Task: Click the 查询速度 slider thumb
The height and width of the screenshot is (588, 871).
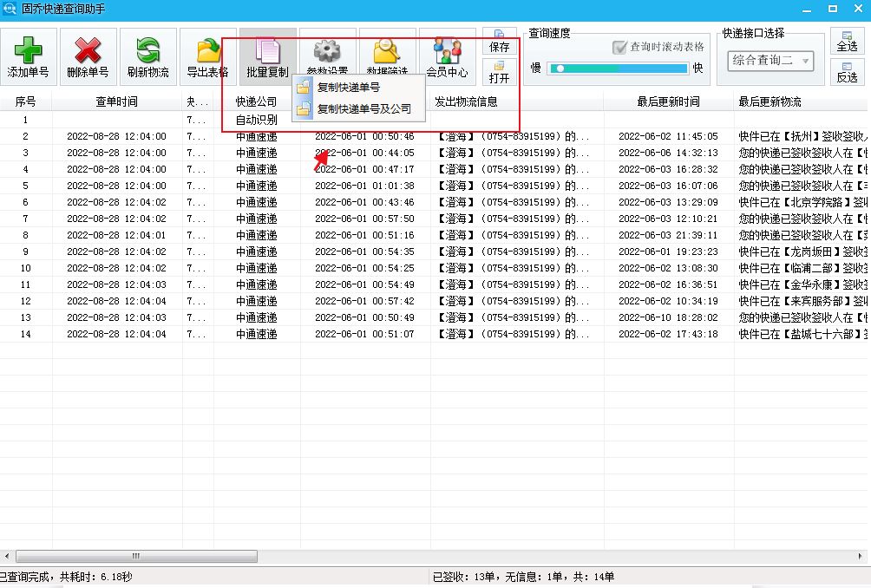Action: [x=560, y=69]
